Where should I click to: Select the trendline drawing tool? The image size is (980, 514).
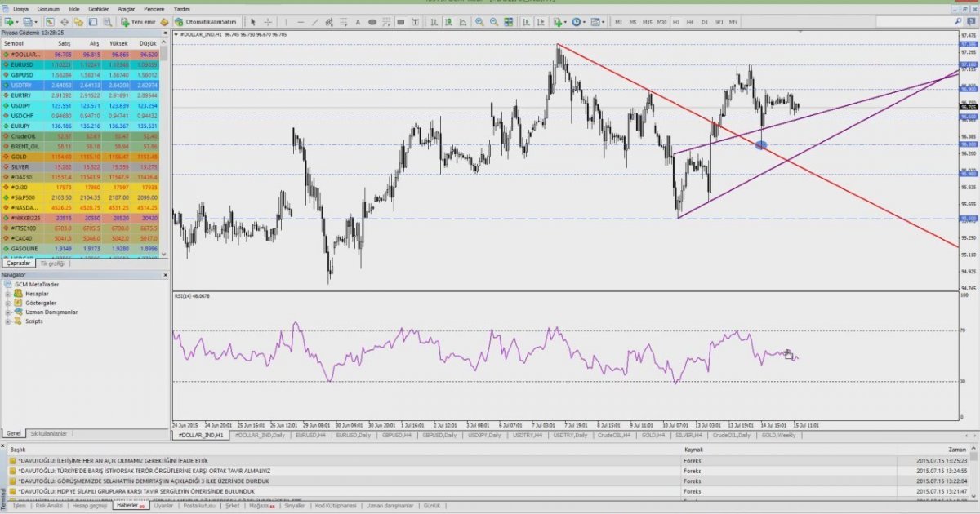point(314,21)
